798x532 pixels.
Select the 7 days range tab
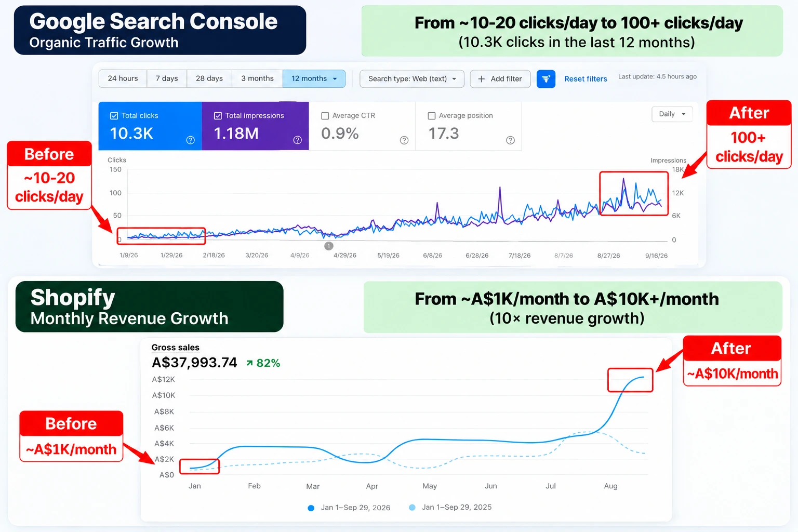tap(167, 78)
